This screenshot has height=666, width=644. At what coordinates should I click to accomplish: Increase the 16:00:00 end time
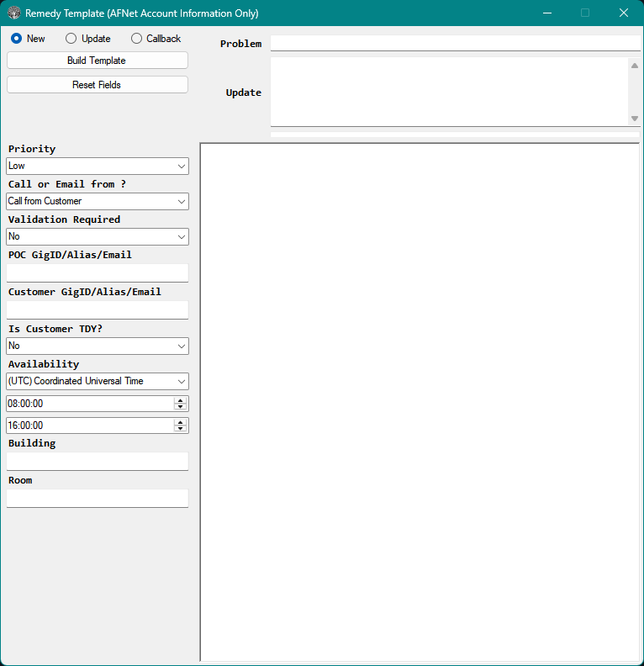coord(181,422)
